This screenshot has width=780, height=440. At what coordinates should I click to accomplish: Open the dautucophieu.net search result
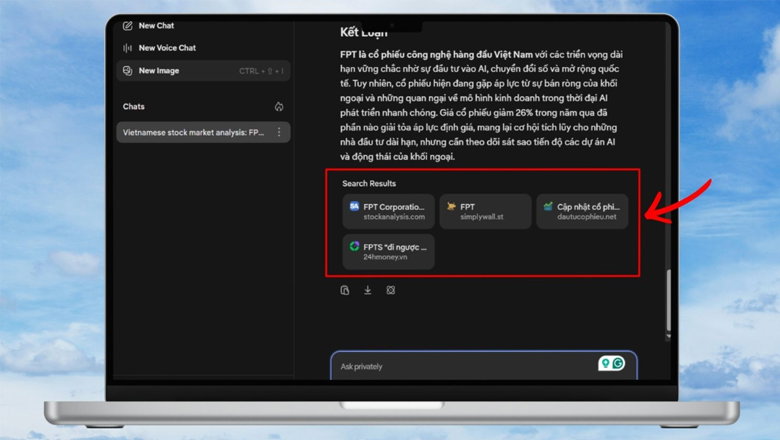(582, 211)
